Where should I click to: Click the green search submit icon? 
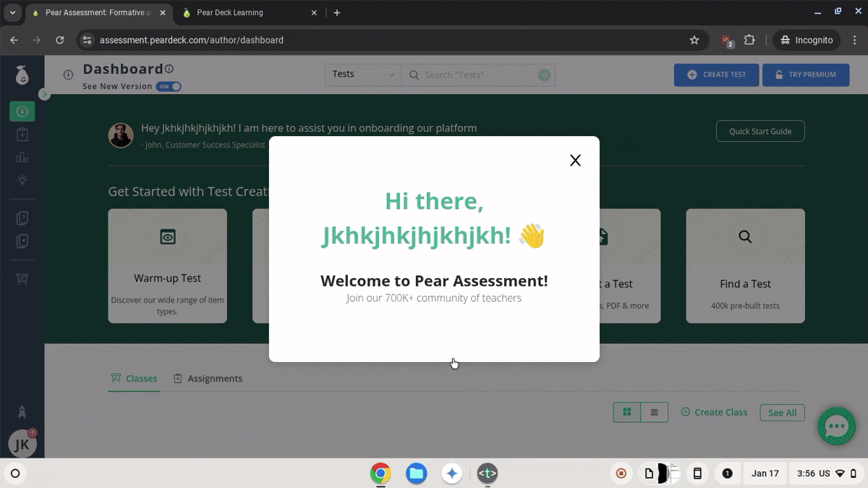point(545,75)
